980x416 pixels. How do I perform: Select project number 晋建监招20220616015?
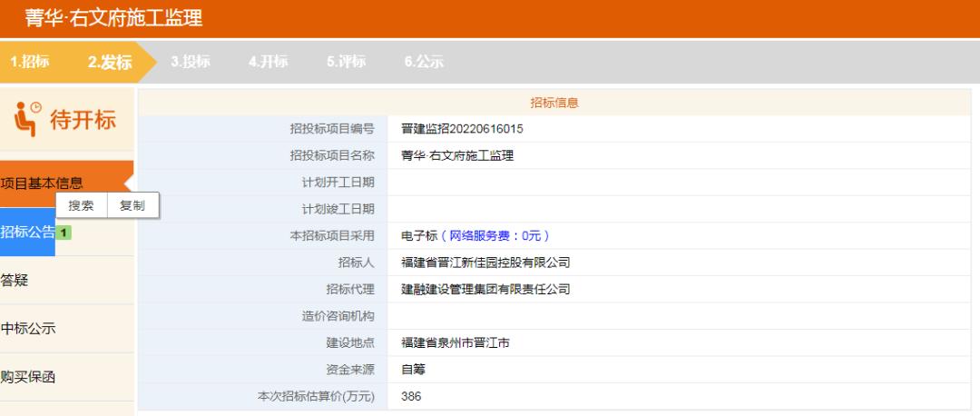point(462,130)
